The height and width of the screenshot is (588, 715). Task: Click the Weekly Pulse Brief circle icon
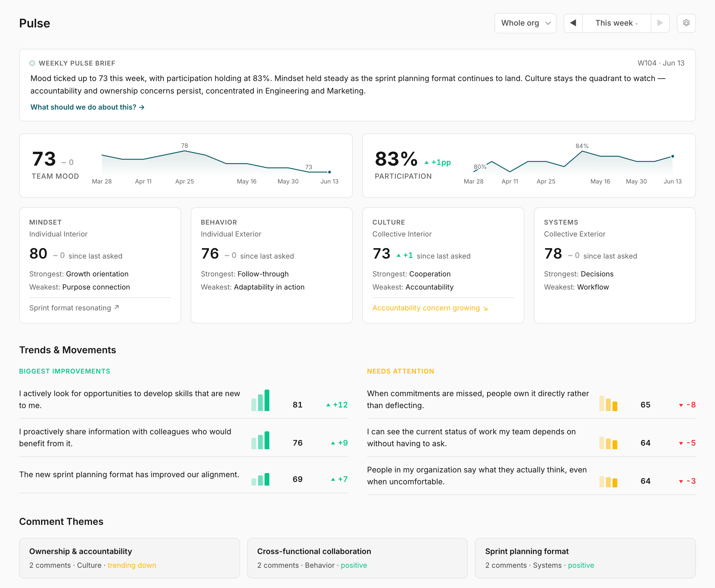(x=32, y=63)
